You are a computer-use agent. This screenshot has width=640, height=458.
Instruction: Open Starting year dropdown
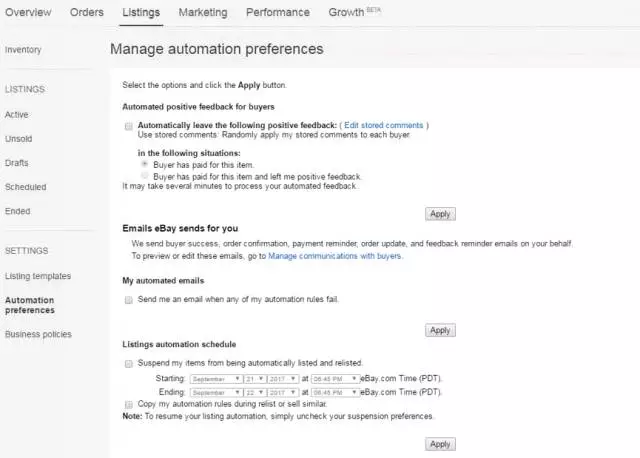[283, 379]
